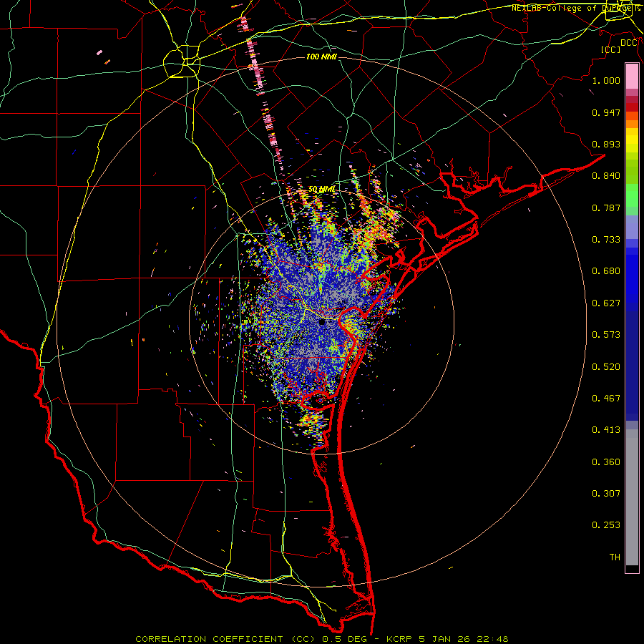Click the black radar site dot at map center
Viewport: 644px width, 644px height.
click(x=322, y=322)
